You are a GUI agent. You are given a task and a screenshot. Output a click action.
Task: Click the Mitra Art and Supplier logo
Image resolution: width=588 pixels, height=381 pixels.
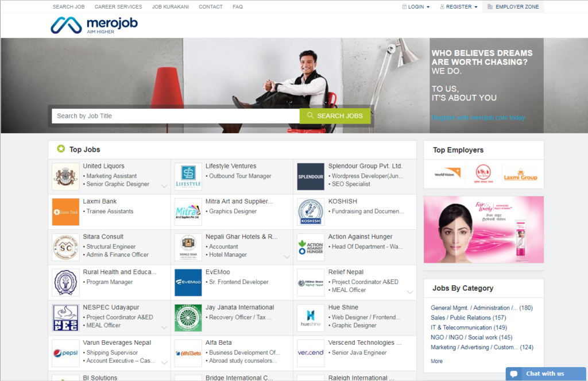click(188, 211)
